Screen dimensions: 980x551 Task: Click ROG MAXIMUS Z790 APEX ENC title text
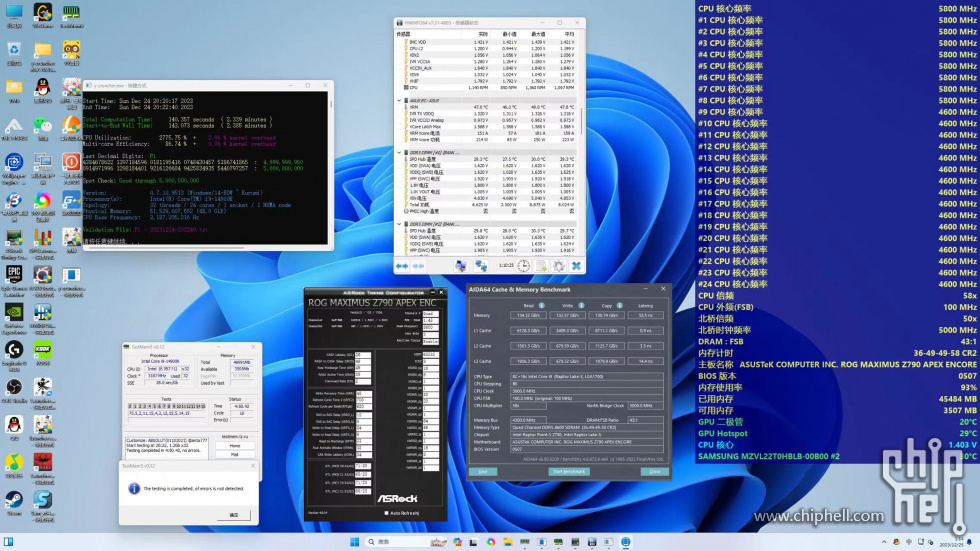372,302
